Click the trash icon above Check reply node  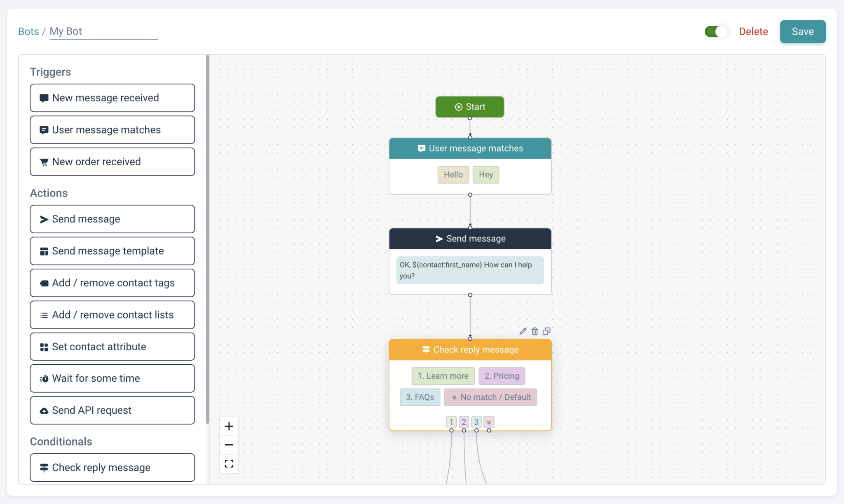coord(535,331)
